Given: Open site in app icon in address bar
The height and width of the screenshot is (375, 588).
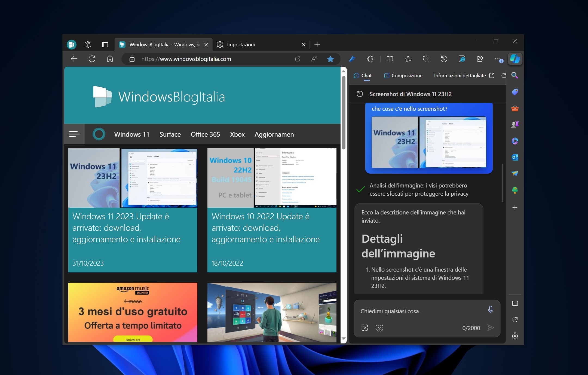Looking at the screenshot, I should [298, 59].
